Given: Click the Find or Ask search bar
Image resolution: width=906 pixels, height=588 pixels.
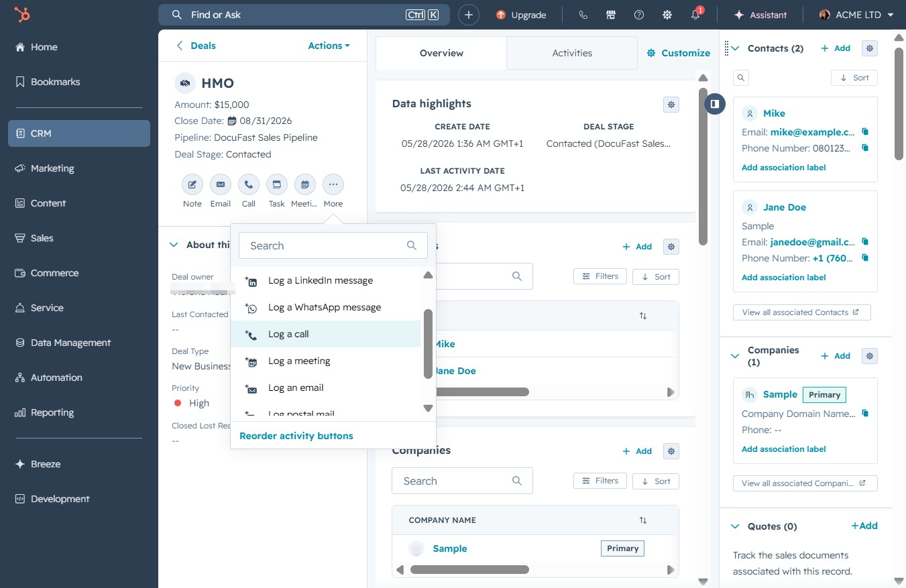Looking at the screenshot, I should (x=304, y=15).
